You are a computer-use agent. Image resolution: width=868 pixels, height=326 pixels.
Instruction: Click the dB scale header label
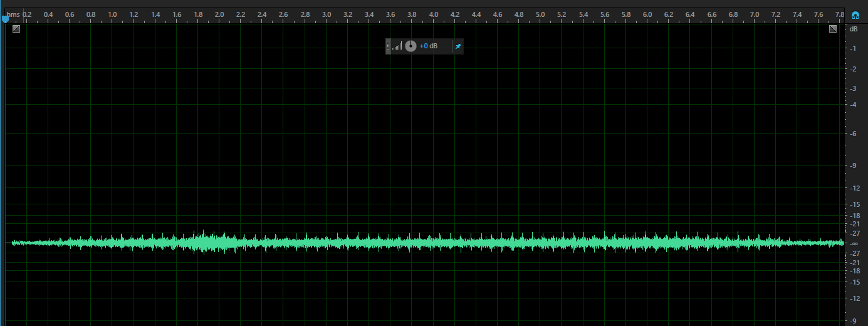854,29
